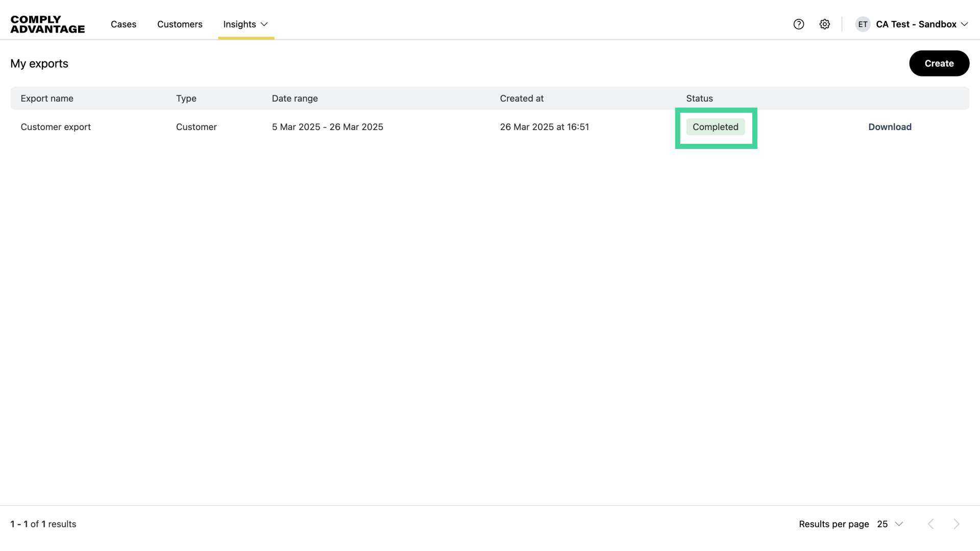Click the Type column header
Image resolution: width=980 pixels, height=551 pixels.
[186, 98]
